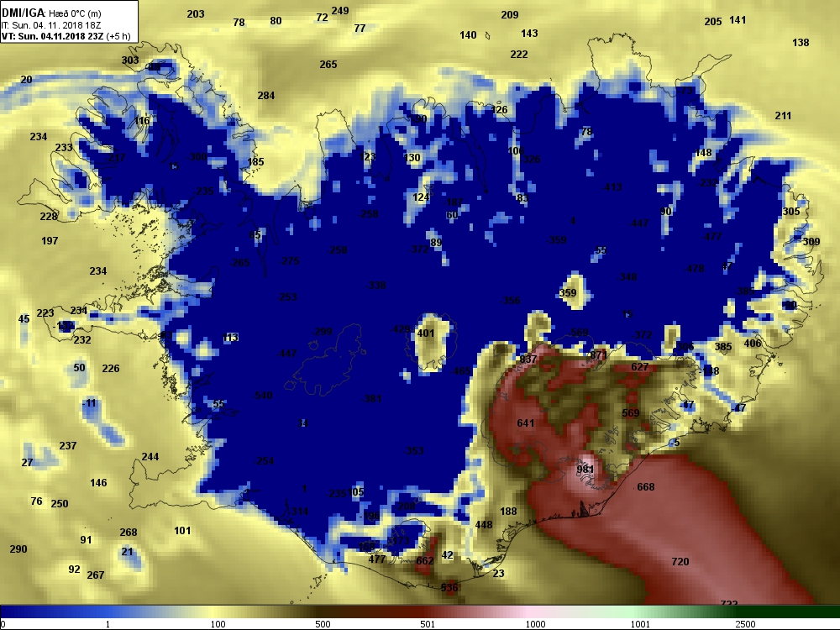Click the map value '222'
Viewport: 840px width, 630px height.
518,55
